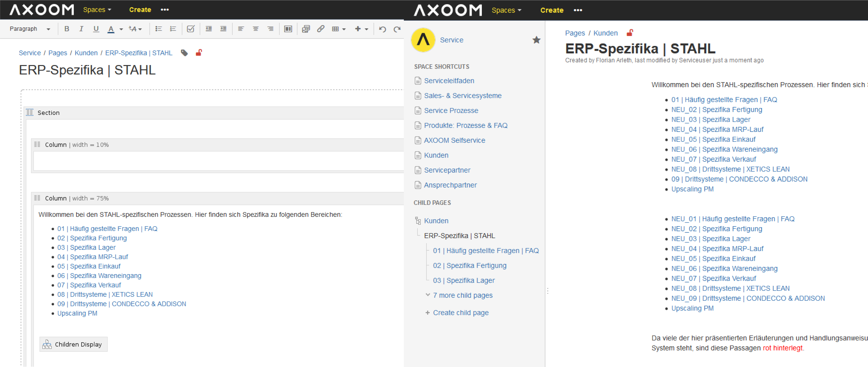The height and width of the screenshot is (367, 868).
Task: Open the more options ellipsis in left header
Action: click(165, 10)
